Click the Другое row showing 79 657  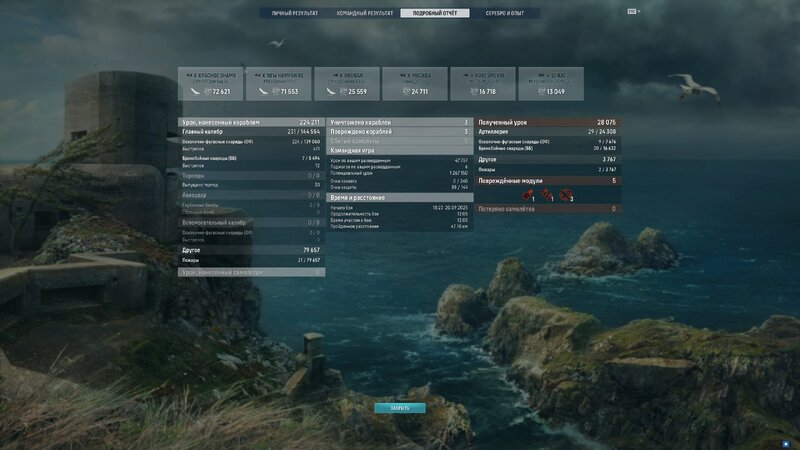pos(252,250)
